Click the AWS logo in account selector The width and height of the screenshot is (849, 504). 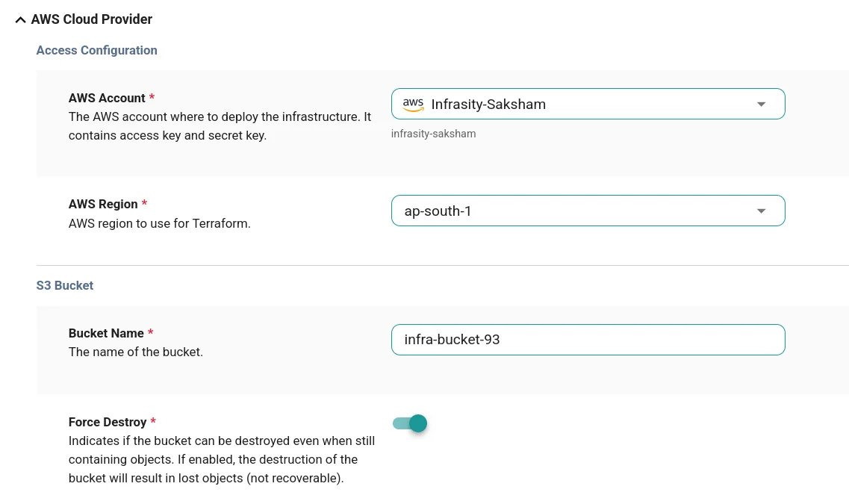click(x=413, y=105)
